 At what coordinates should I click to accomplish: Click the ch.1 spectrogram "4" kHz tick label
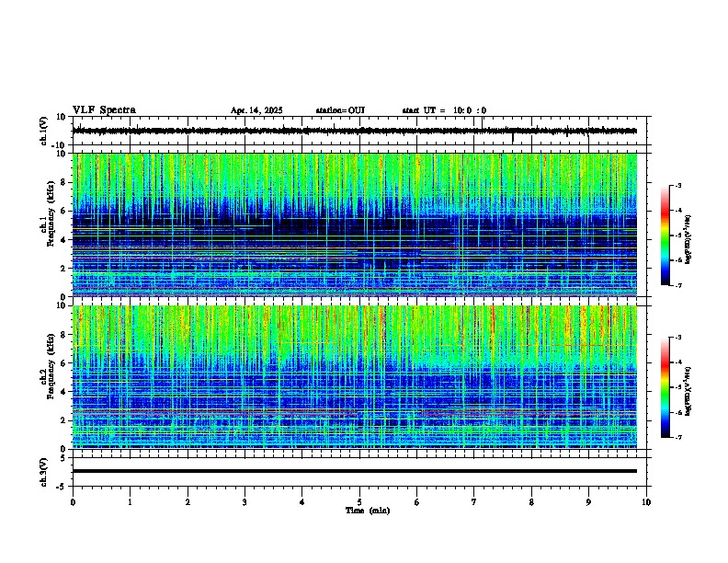pos(63,240)
